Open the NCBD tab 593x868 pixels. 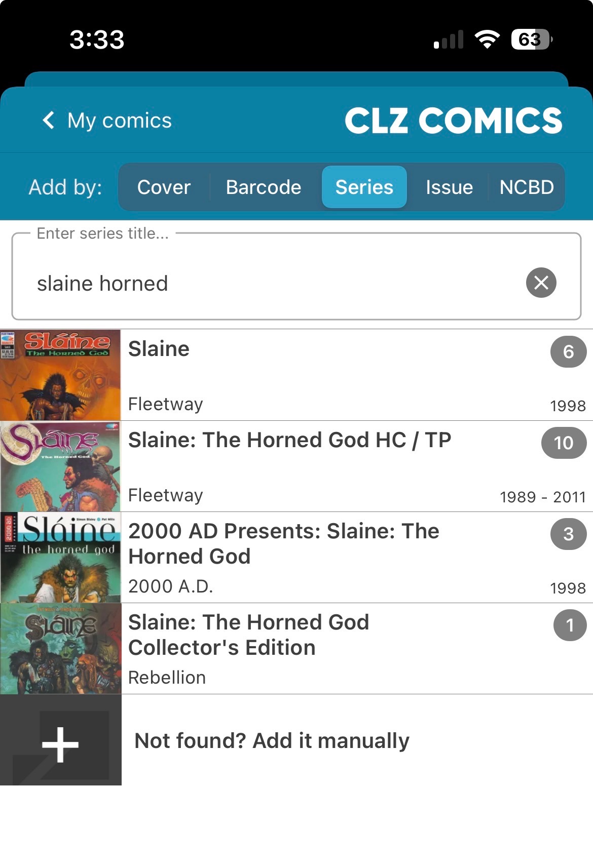[x=527, y=187]
